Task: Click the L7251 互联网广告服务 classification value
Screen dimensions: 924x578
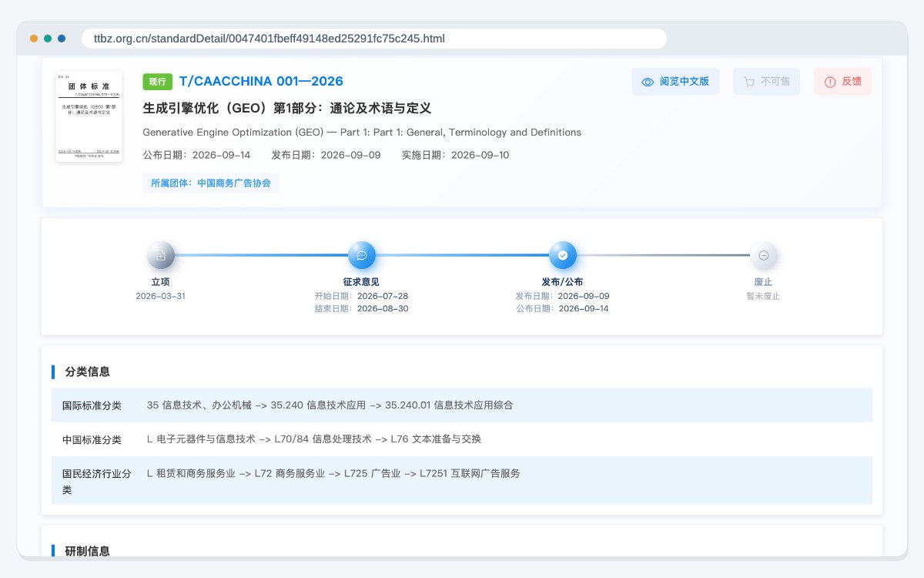Action: click(470, 473)
